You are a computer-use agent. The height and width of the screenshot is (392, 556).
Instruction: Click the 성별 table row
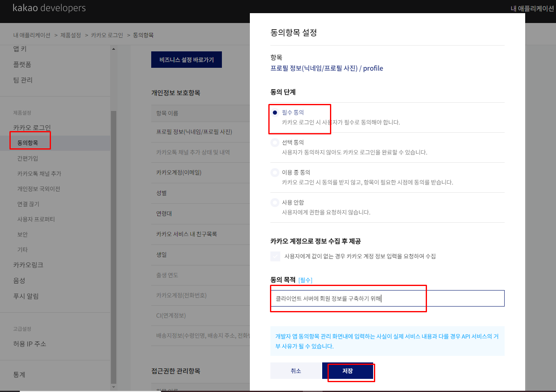[201, 193]
